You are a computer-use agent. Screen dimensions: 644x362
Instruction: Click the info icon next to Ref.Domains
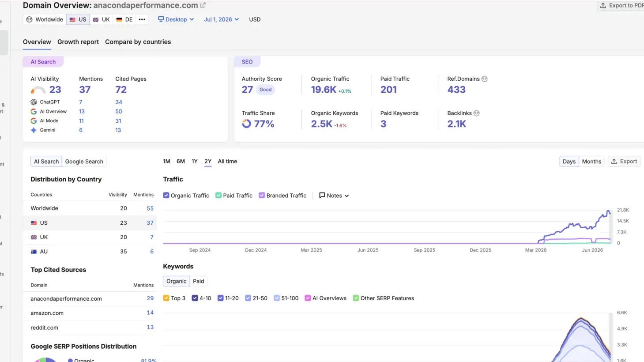click(485, 79)
